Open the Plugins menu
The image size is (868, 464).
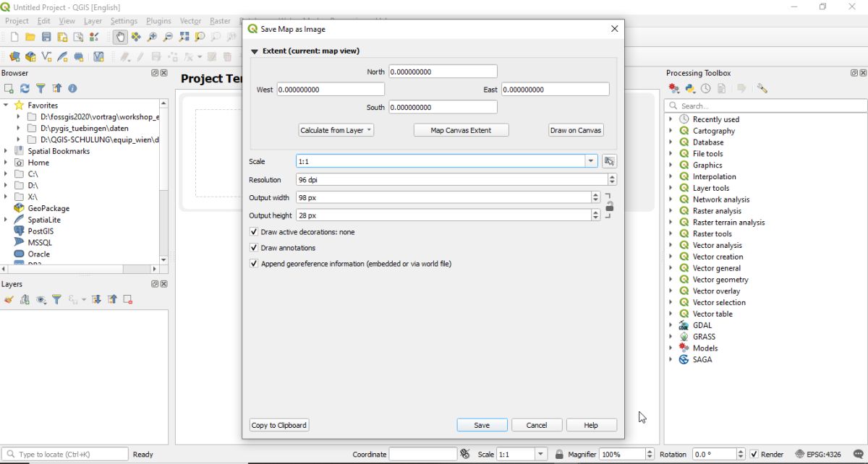[158, 21]
